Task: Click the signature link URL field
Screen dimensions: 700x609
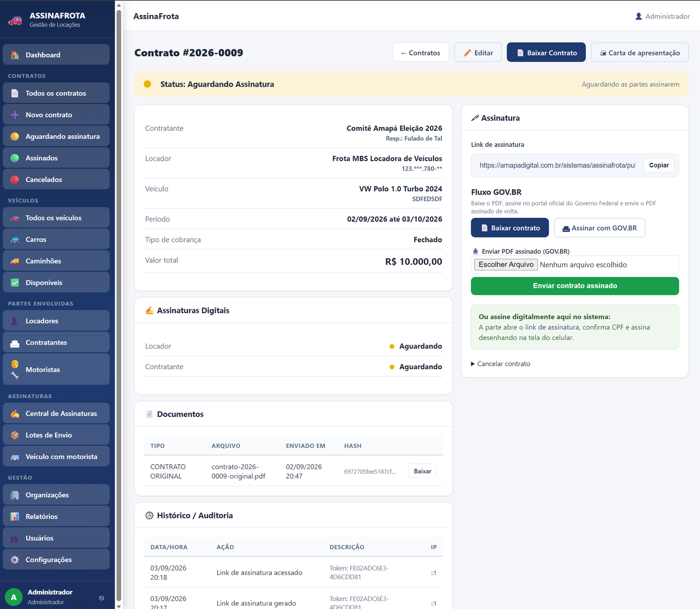Action: [557, 165]
